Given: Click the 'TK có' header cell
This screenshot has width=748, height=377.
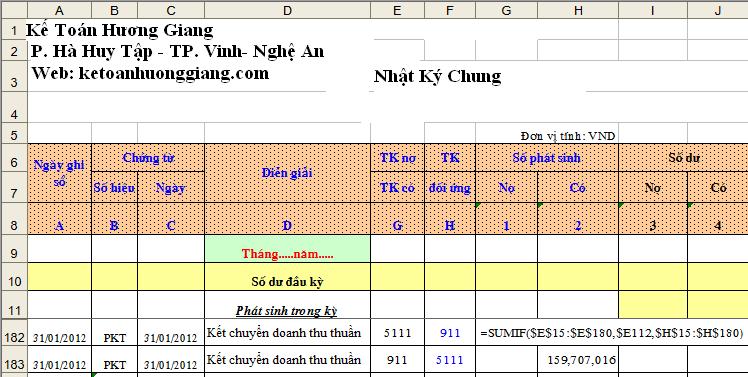Looking at the screenshot, I should 397,187.
